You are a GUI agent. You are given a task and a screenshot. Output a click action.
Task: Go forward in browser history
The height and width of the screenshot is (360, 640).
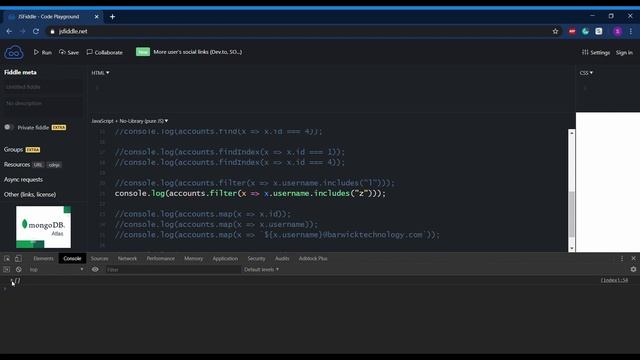pyautogui.click(x=22, y=31)
